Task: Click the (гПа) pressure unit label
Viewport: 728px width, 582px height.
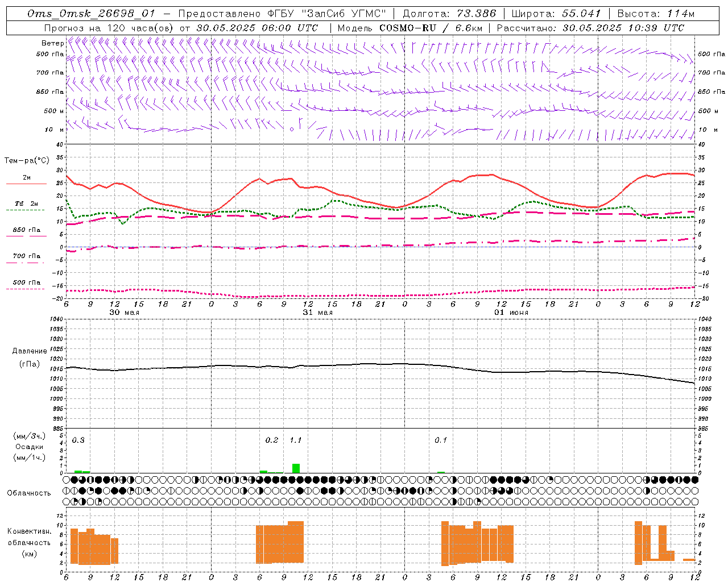Action: 29,364
